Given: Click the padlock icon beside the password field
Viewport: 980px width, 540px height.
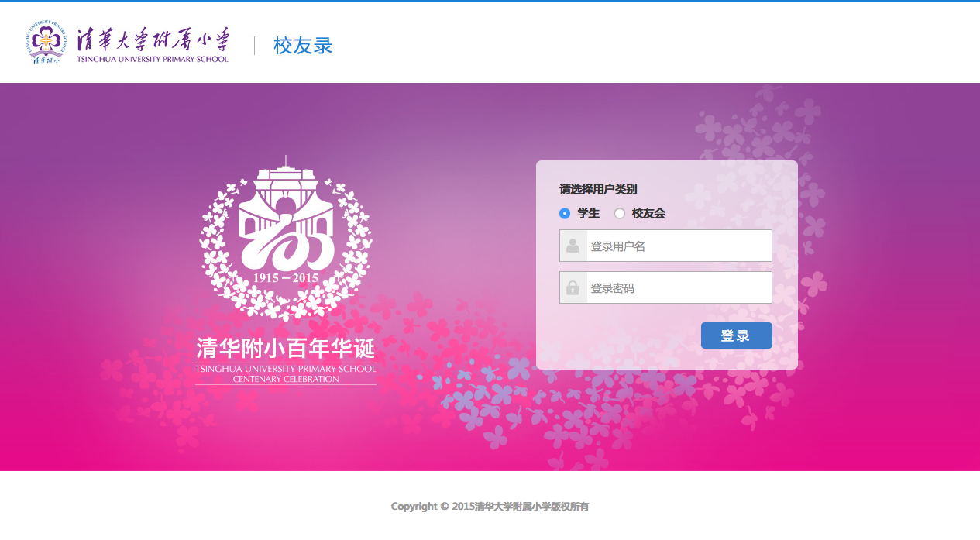Looking at the screenshot, I should pos(573,287).
